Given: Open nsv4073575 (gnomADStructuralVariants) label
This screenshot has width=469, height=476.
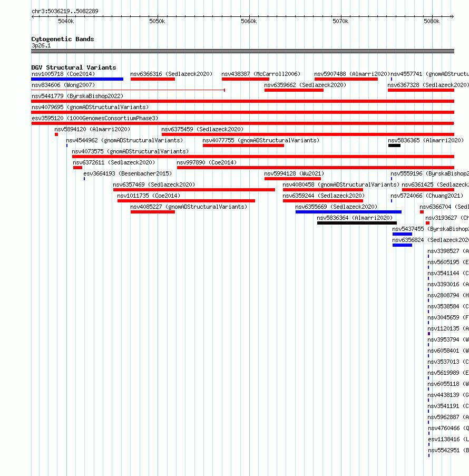Looking at the screenshot, I should [130, 151].
